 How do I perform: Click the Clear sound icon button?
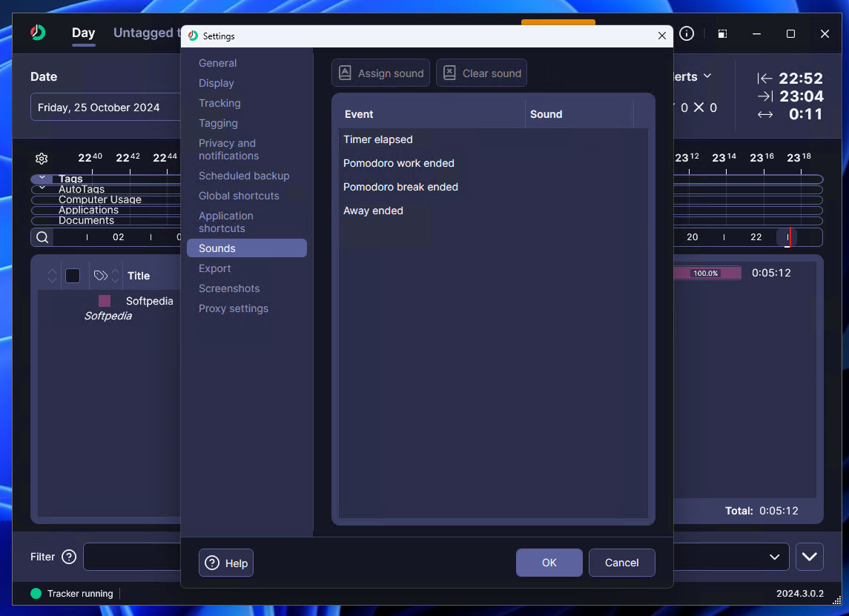click(x=481, y=73)
